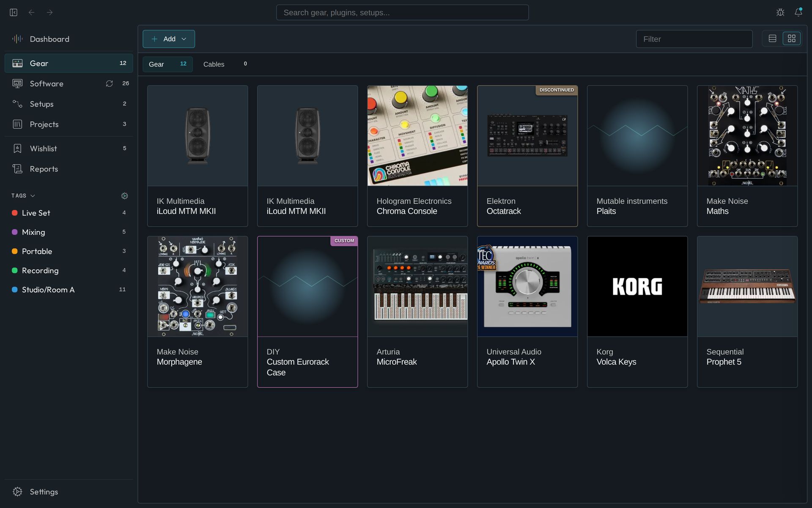This screenshot has width=812, height=508.
Task: Open the Make Noise Morphagene card
Action: (198, 312)
